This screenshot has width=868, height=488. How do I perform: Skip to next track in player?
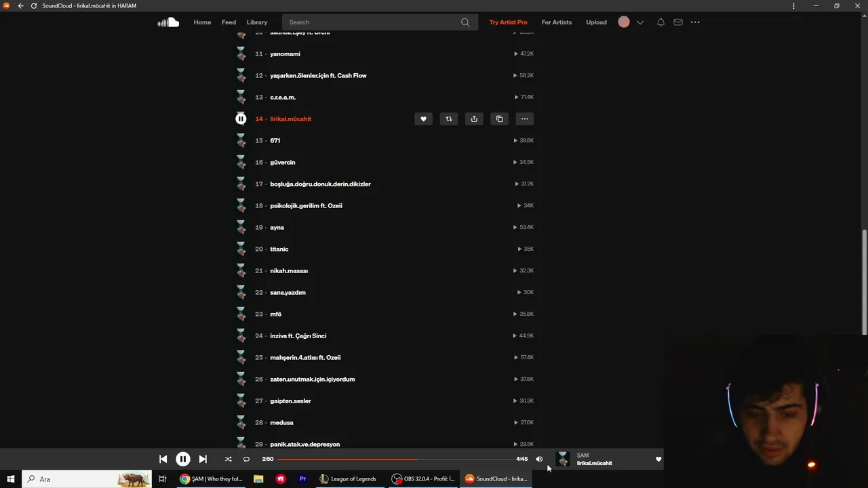point(203,459)
